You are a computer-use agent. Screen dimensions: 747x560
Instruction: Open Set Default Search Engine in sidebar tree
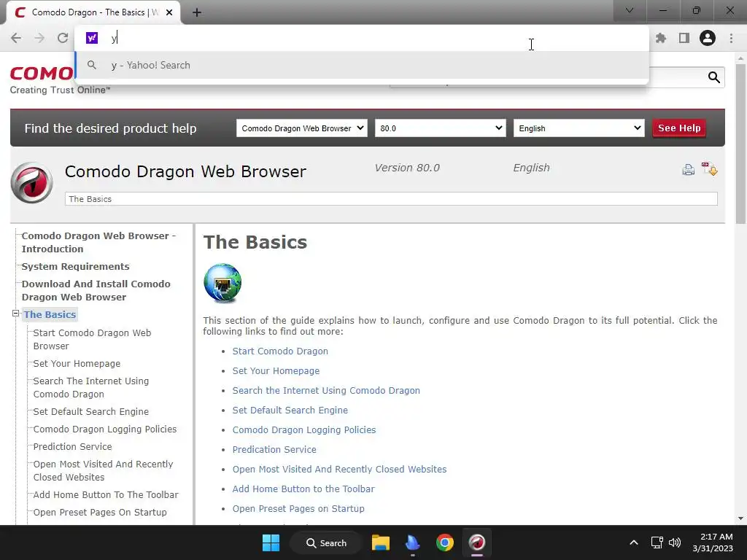[x=91, y=412]
